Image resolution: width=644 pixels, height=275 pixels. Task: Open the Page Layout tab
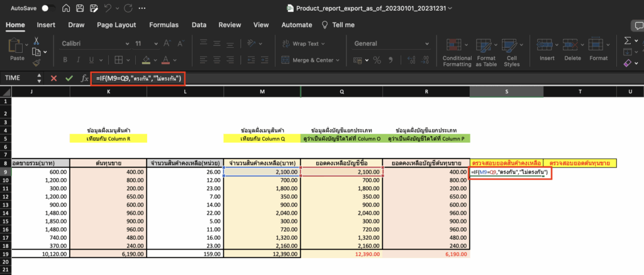point(116,25)
